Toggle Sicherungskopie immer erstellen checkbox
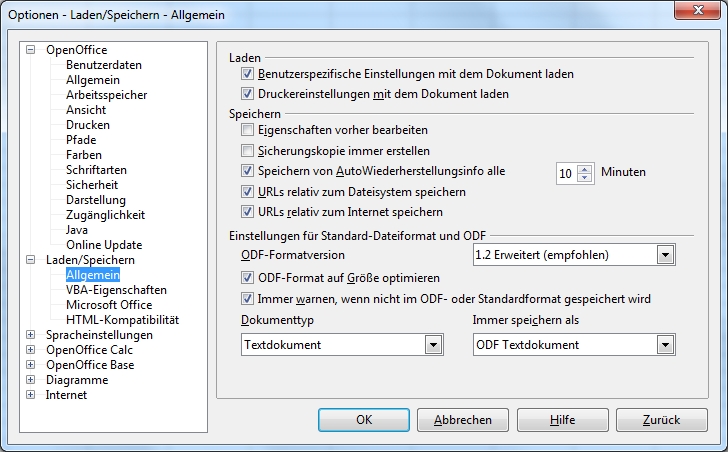The width and height of the screenshot is (728, 452). [248, 151]
